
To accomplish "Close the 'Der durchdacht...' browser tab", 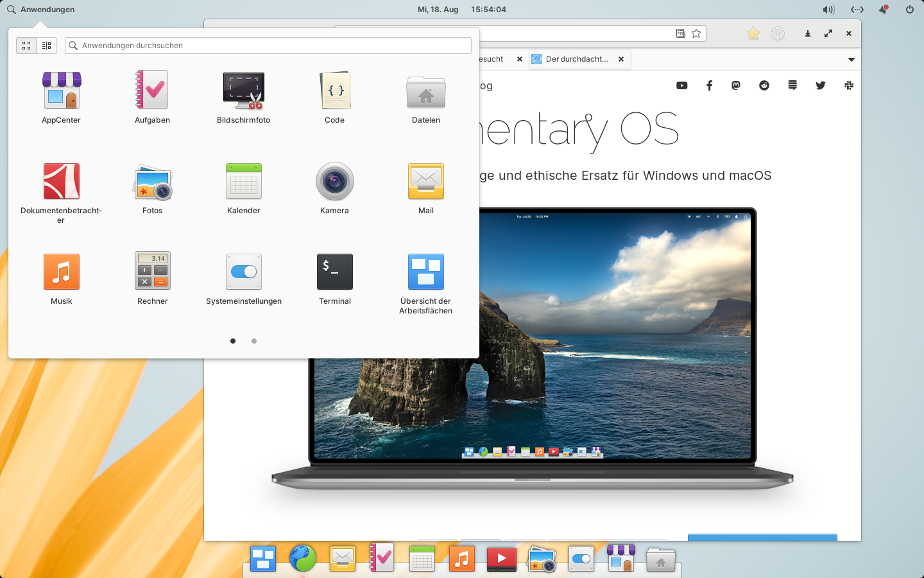I will 621,59.
